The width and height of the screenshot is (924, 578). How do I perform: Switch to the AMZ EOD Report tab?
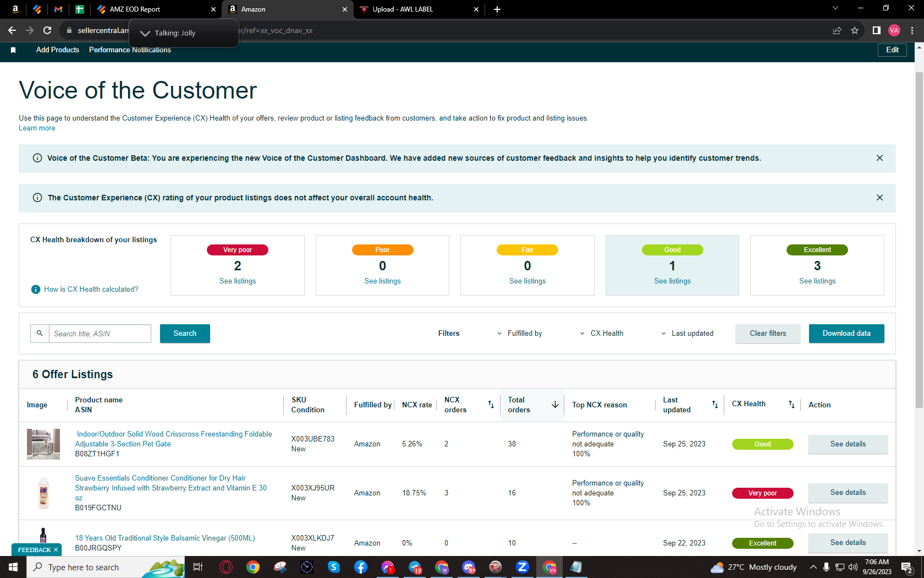click(156, 9)
